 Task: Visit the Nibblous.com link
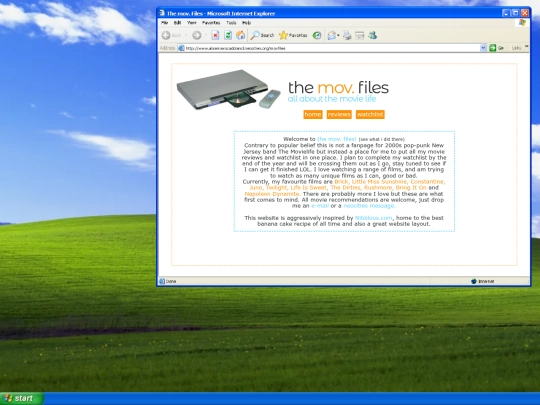pyautogui.click(x=374, y=218)
